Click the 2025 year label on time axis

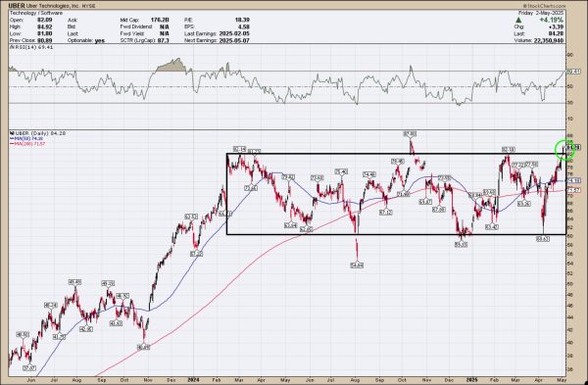(471, 380)
